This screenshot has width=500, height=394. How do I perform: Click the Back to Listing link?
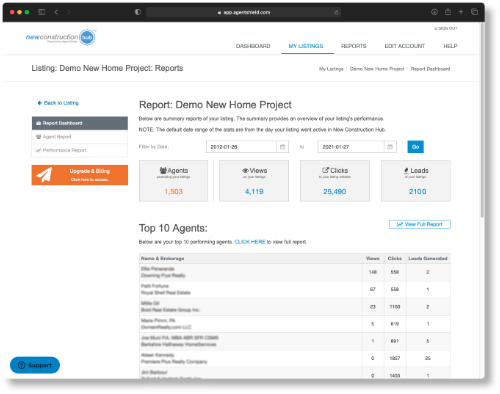[58, 103]
